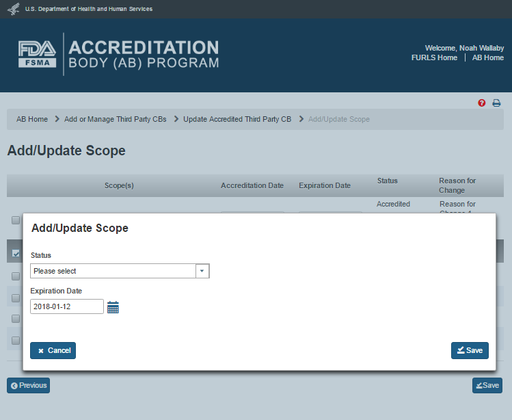
Task: Click the Expiration Date input field
Action: [x=67, y=306]
